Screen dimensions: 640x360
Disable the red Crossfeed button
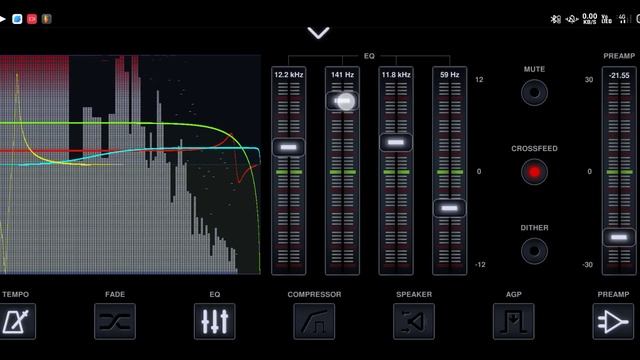tap(534, 172)
